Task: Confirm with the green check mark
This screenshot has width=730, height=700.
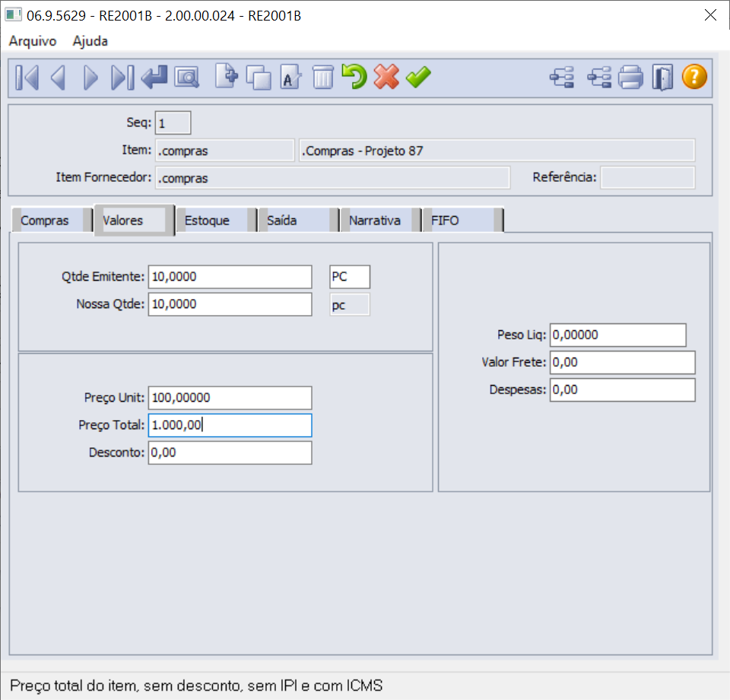Action: click(x=418, y=78)
